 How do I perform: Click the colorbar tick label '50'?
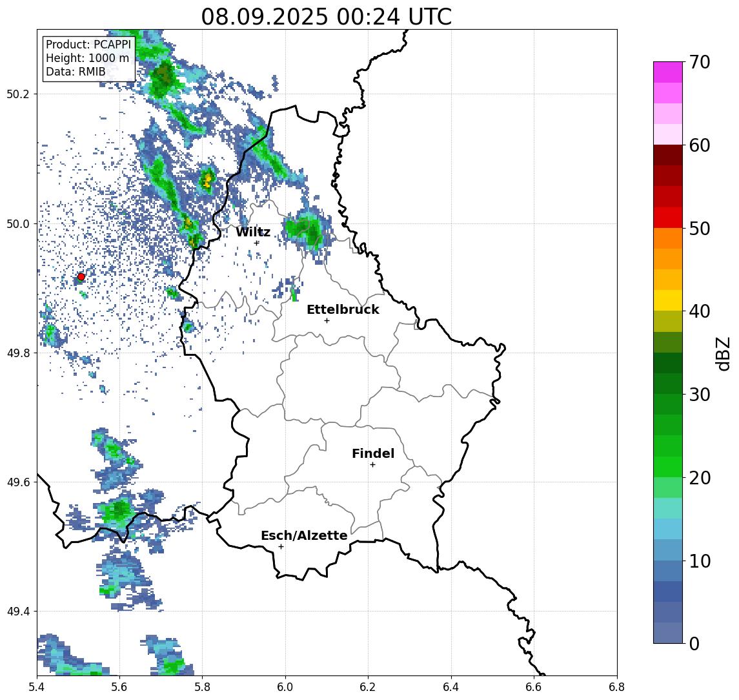point(700,229)
